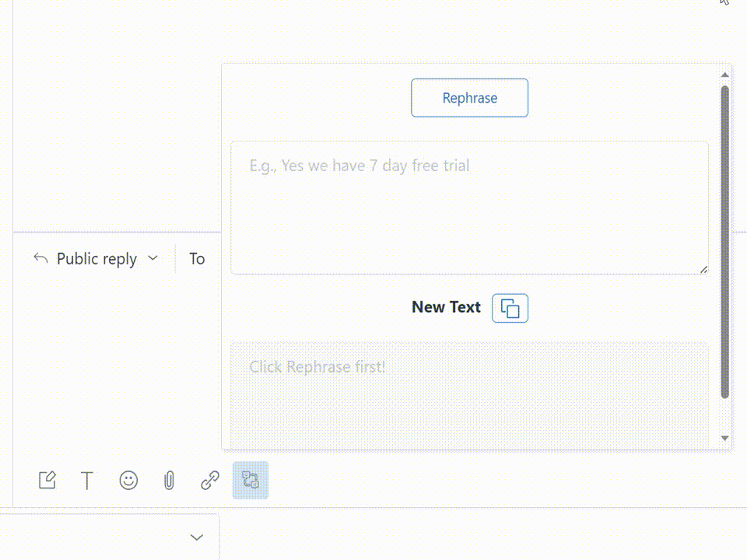Click the reply arrow icon beside Public reply

click(41, 258)
